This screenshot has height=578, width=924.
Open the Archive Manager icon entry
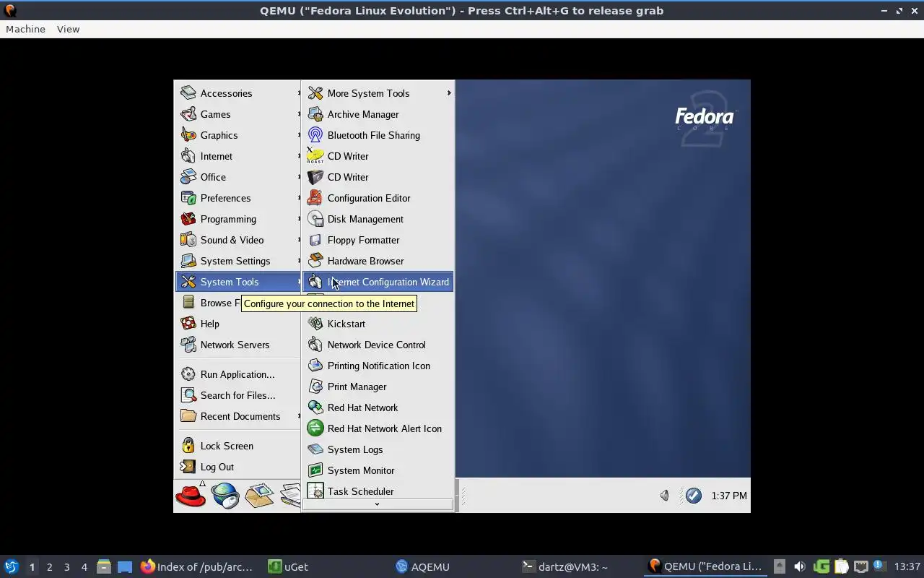[x=315, y=114]
